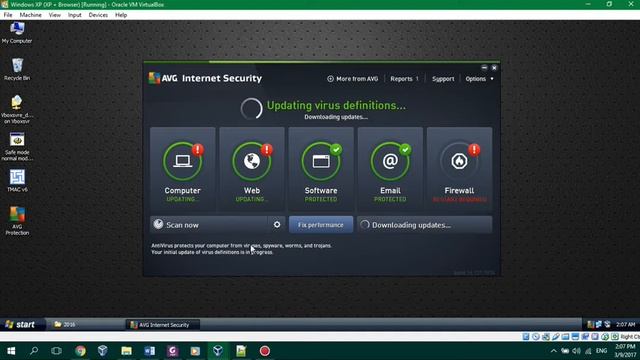Viewport: 640px width, 360px height.
Task: Open Task View in host taskbar
Action: (56, 351)
